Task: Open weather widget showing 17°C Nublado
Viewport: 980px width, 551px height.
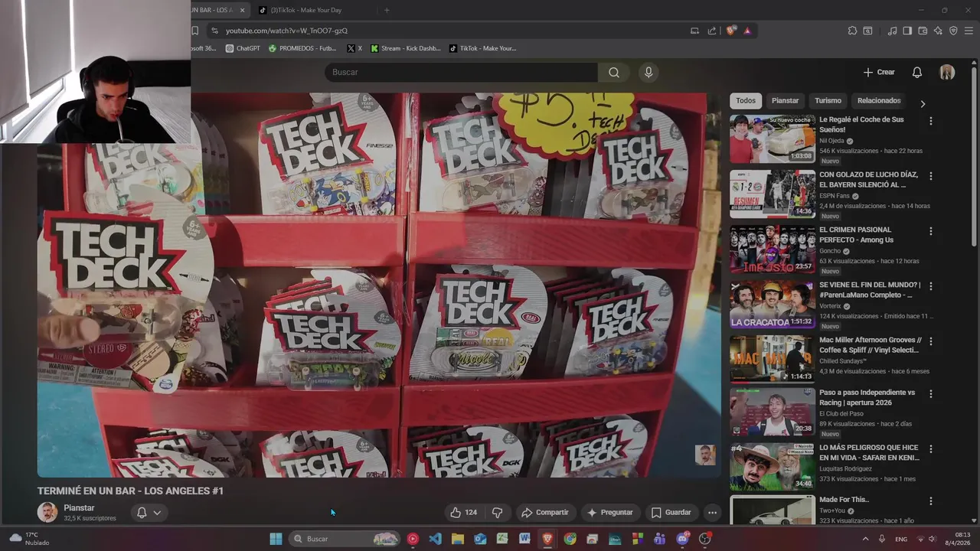Action: pos(31,539)
